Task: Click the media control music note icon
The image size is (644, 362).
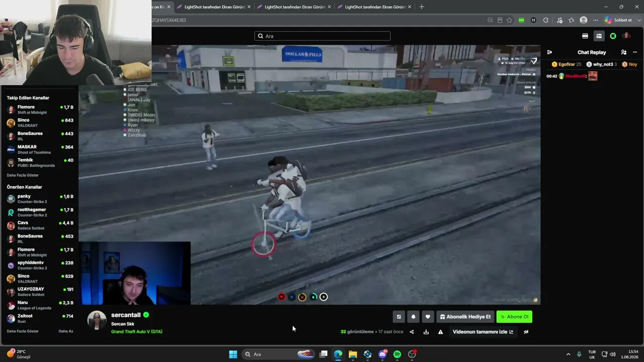Action: 559,20
